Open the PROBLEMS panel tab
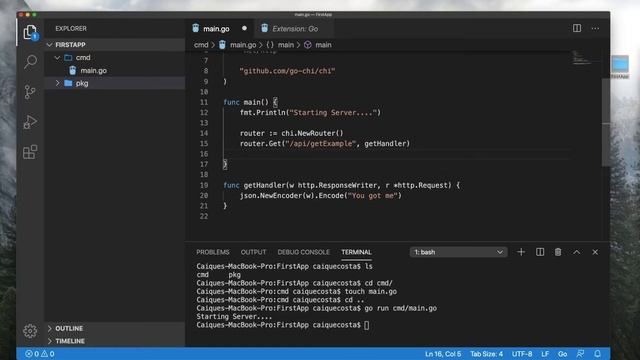 213,252
